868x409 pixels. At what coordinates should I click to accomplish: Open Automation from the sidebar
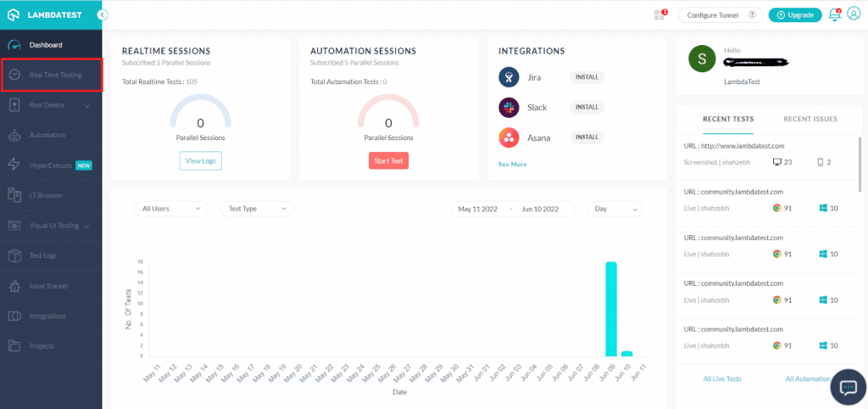[x=47, y=135]
